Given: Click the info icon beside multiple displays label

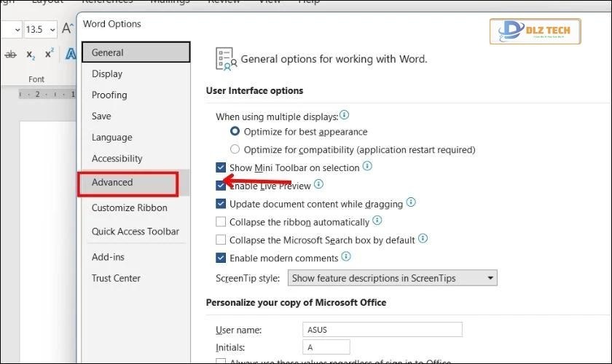Looking at the screenshot, I should 345,116.
